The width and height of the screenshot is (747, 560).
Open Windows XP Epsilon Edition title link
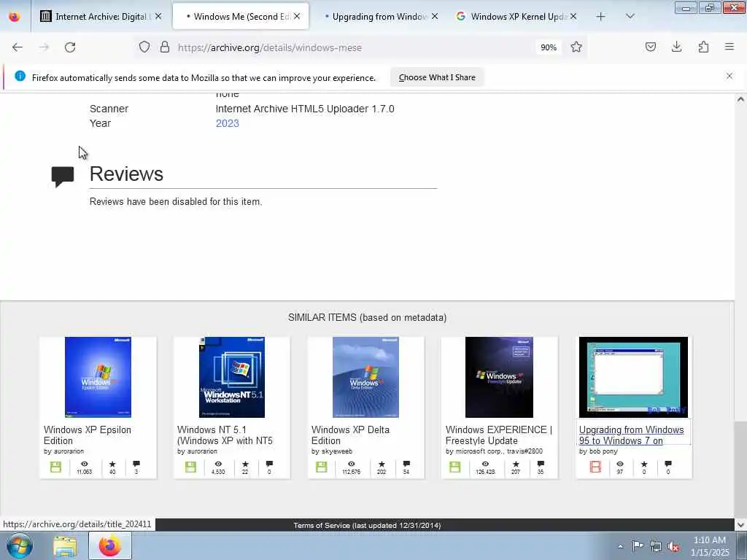[88, 435]
